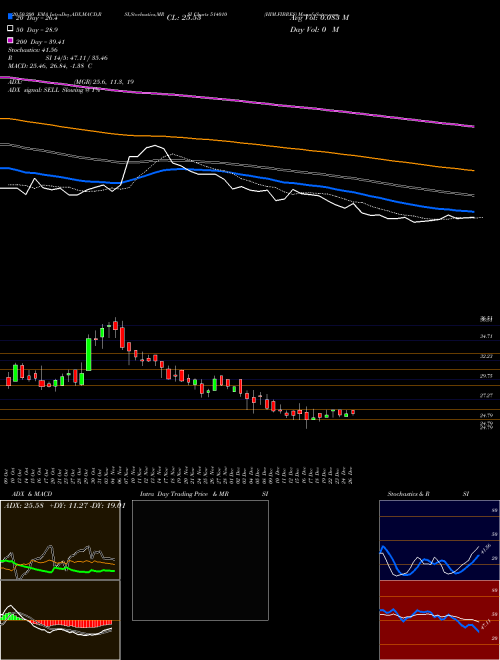The height and width of the screenshot is (660, 500).
Task: Click the 24.79 price axis label
Action: [x=486, y=415]
